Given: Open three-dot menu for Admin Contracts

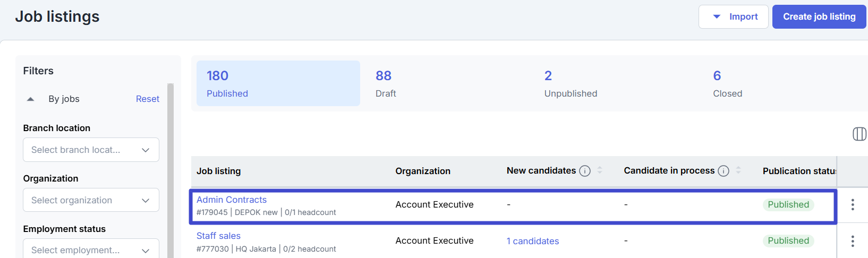Looking at the screenshot, I should click(x=853, y=204).
